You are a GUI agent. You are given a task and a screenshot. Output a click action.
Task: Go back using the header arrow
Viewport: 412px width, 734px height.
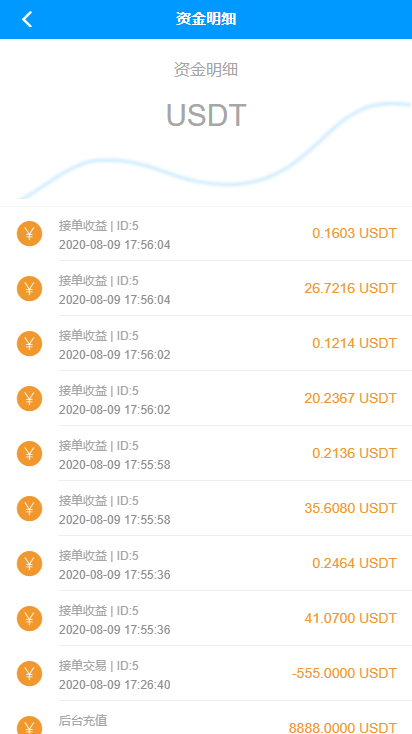click(27, 19)
